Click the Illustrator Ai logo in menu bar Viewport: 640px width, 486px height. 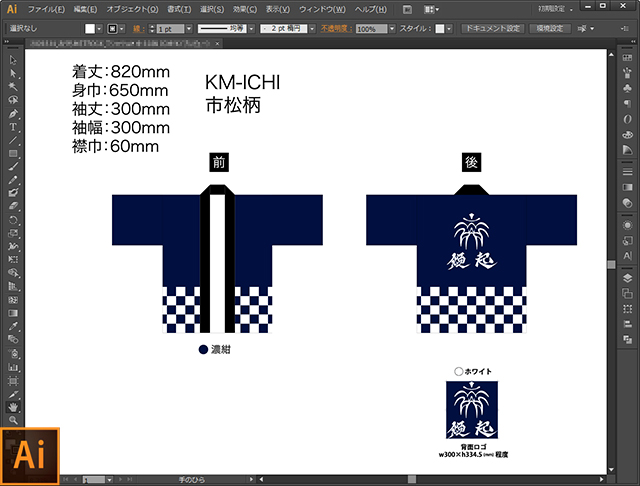tap(11, 8)
